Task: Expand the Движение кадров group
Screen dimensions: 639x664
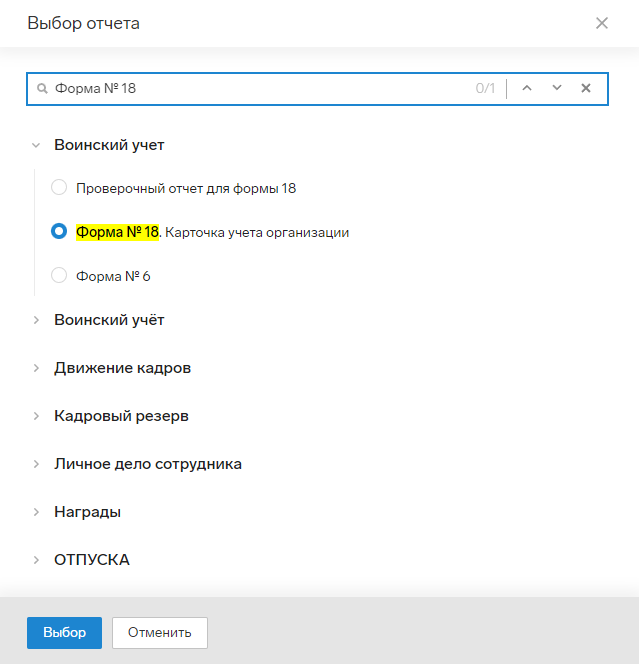Action: point(36,368)
